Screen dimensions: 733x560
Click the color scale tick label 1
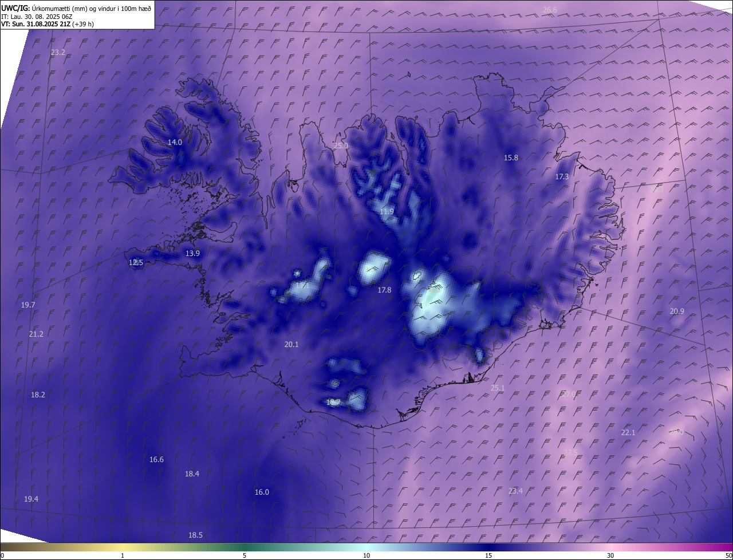click(123, 555)
